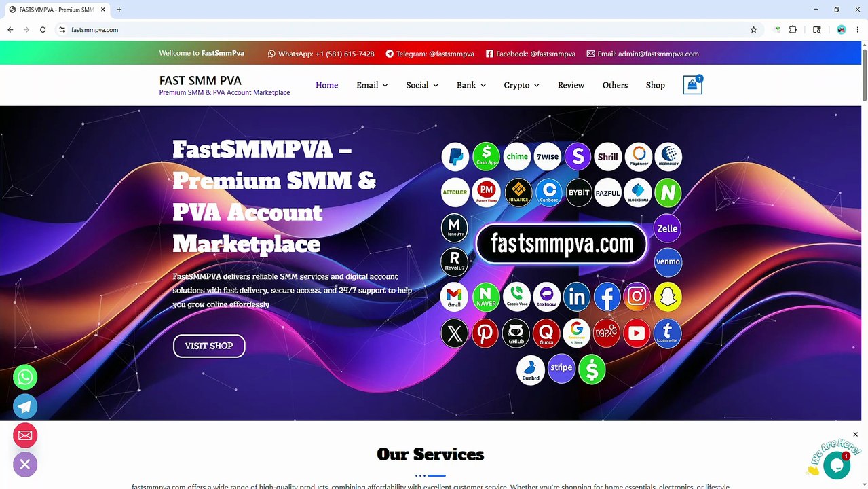Click the Chime logo circle
The width and height of the screenshot is (868, 489).
point(517,156)
